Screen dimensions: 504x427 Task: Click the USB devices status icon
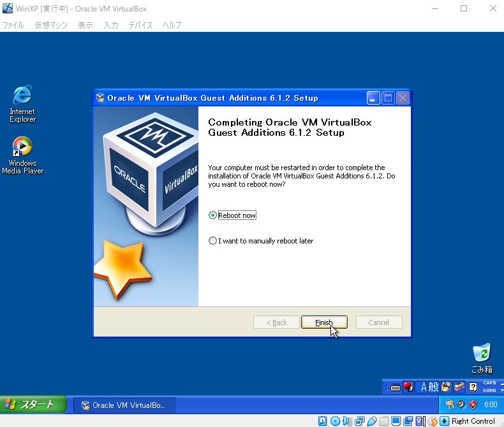click(371, 421)
